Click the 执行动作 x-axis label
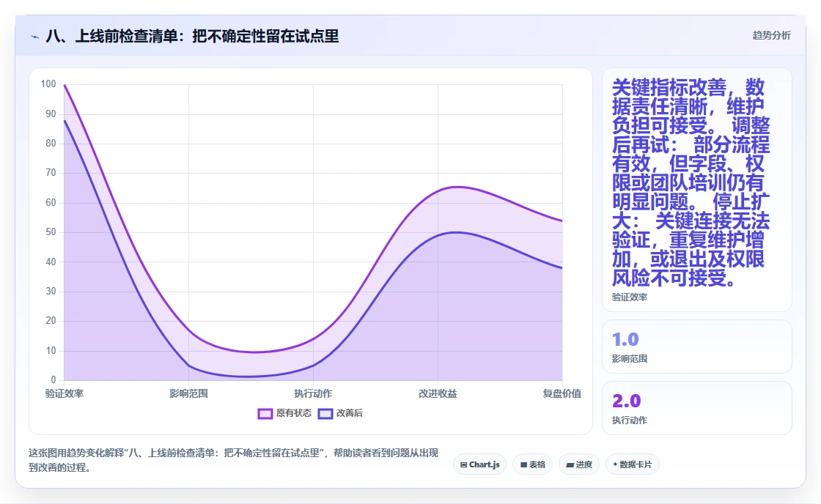 click(x=313, y=393)
